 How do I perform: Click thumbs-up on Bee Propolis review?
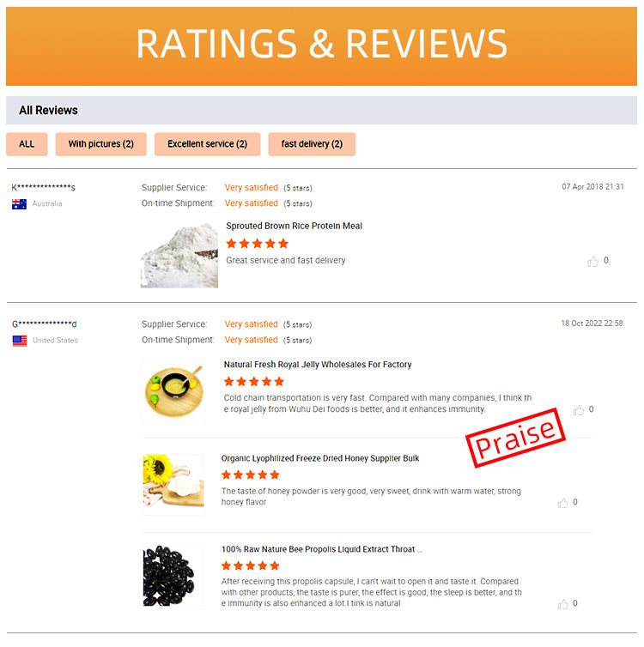(x=562, y=604)
